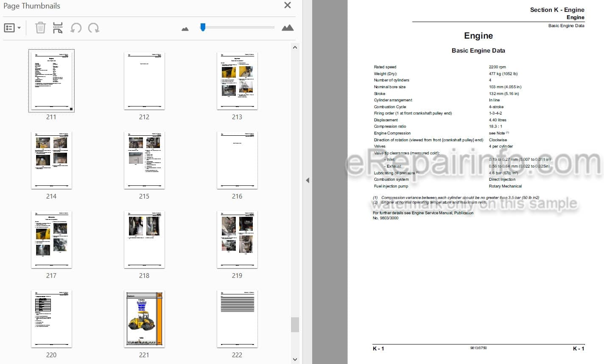Reduce thumbnail size with small mountain icon
Viewport: 604px width, 364px height.
[x=185, y=29]
